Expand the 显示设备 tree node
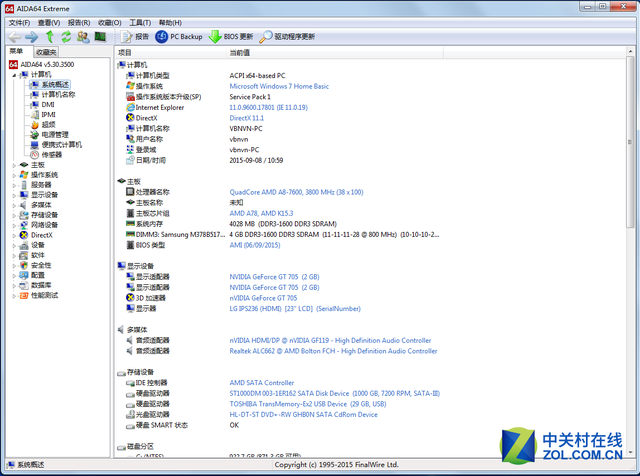 [14, 195]
